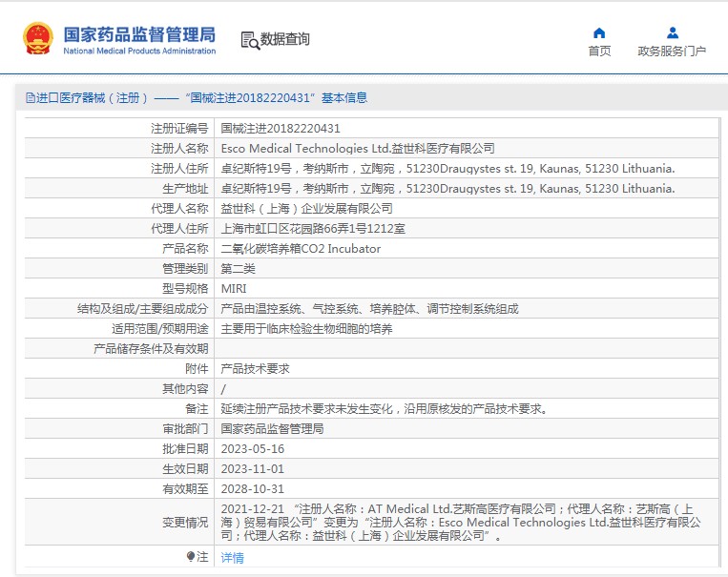Click the expiry date 2028-10-31
Viewport: 728px width, 577px height.
coord(253,489)
